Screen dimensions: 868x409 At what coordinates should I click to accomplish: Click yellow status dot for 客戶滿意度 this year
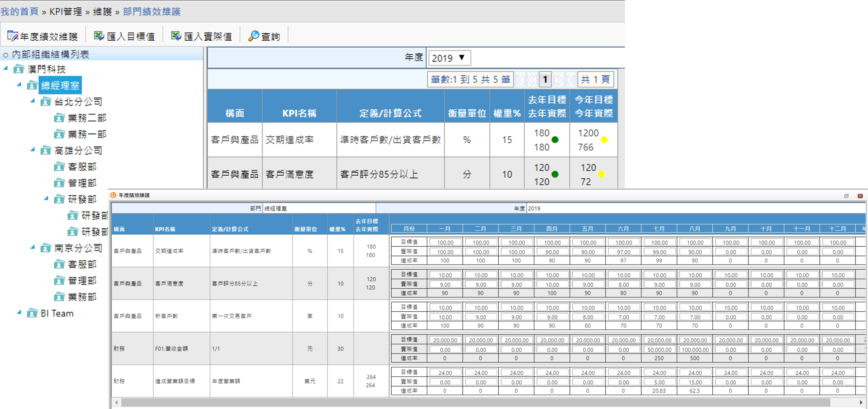pos(601,174)
